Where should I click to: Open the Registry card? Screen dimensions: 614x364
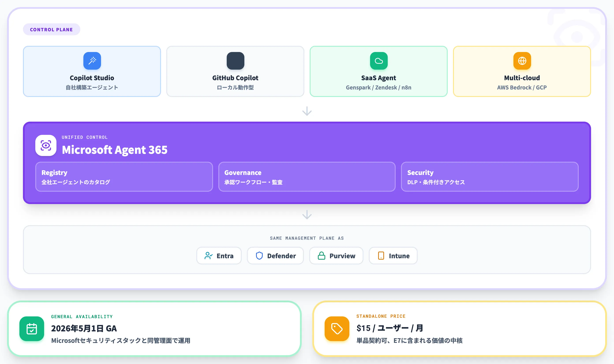point(124,177)
